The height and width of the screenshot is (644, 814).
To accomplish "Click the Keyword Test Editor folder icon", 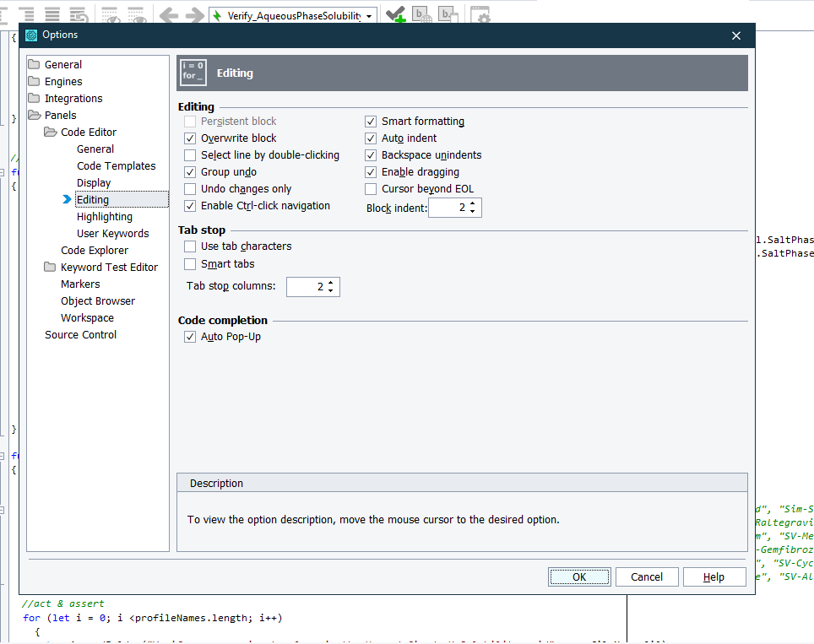I will click(x=50, y=267).
